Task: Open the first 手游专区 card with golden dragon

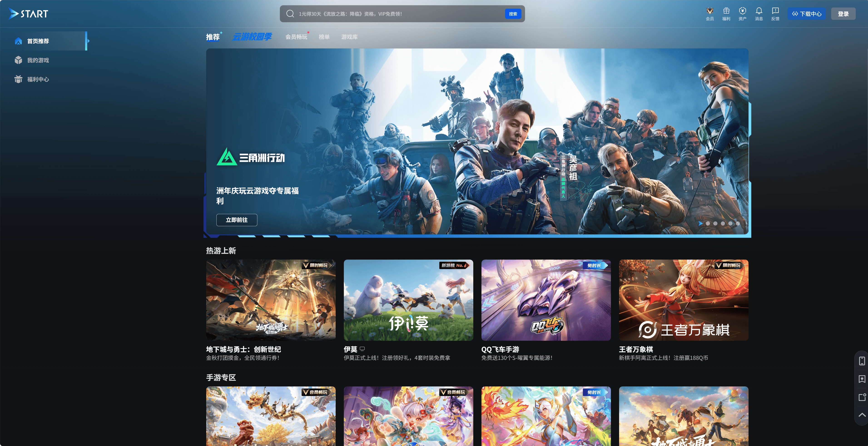Action: tap(271, 416)
